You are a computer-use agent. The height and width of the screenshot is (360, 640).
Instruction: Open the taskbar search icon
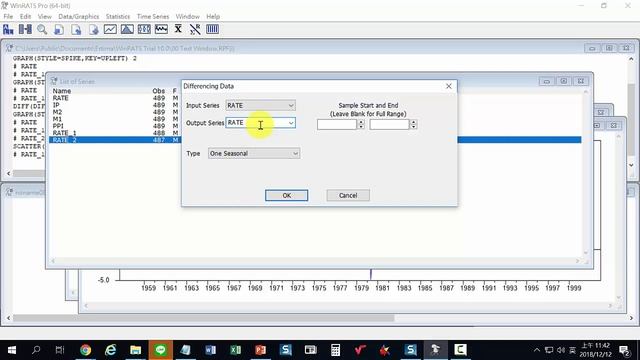pos(36,350)
